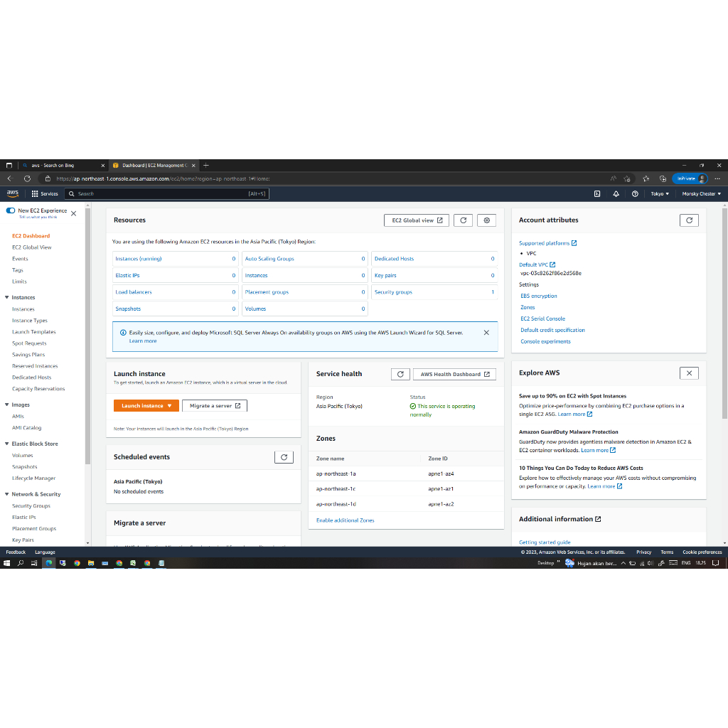
Task: Open the AWS Health Dashboard button
Action: coord(454,374)
